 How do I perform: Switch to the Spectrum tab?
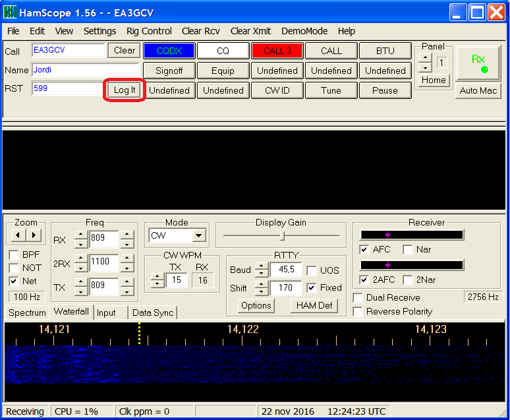coord(27,313)
